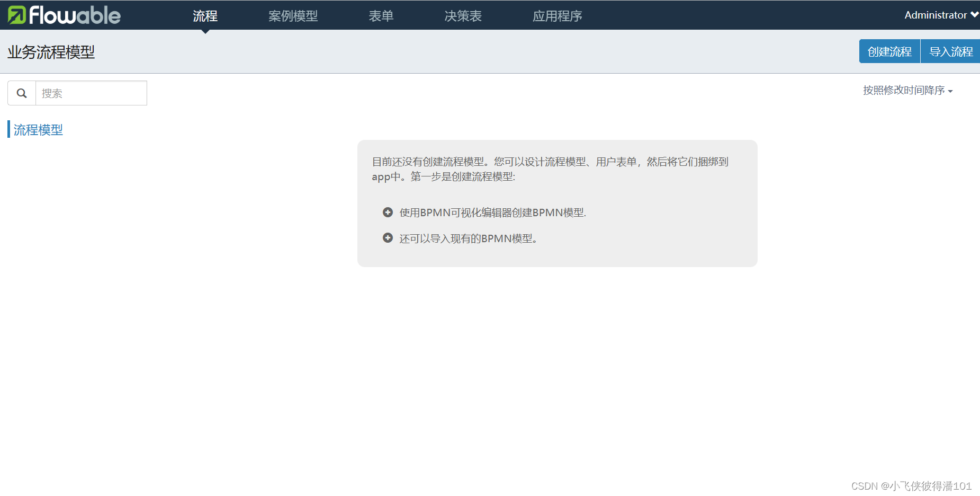Click 使用BPMN可视化编辑器创建BPMN模型 text
Viewport: 980px width, 496px height.
click(x=492, y=212)
